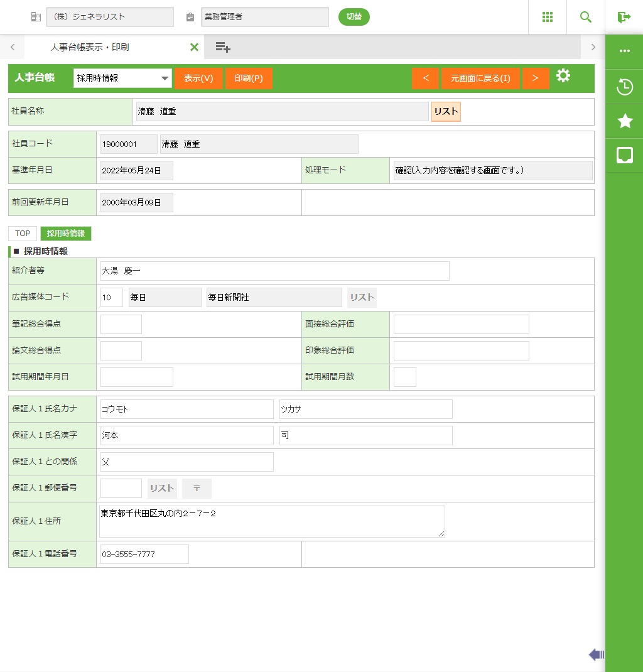Click the logout icon at top right
The width and height of the screenshot is (643, 672).
point(624,17)
